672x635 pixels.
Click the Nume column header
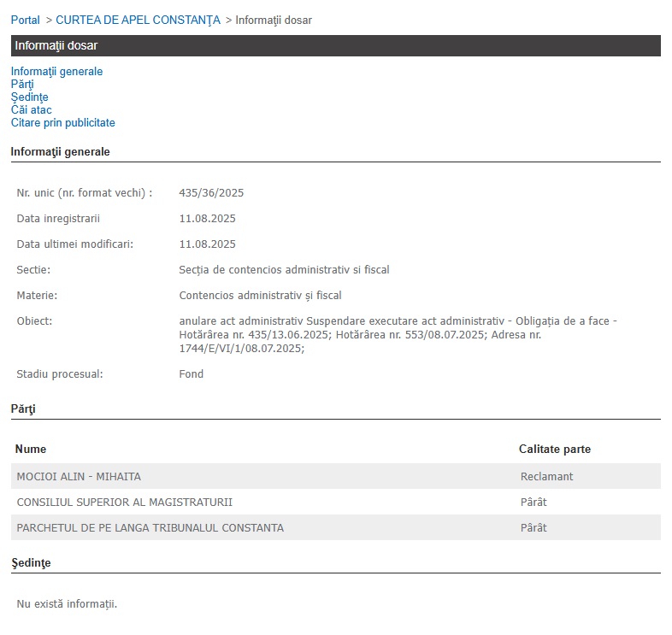(31, 449)
